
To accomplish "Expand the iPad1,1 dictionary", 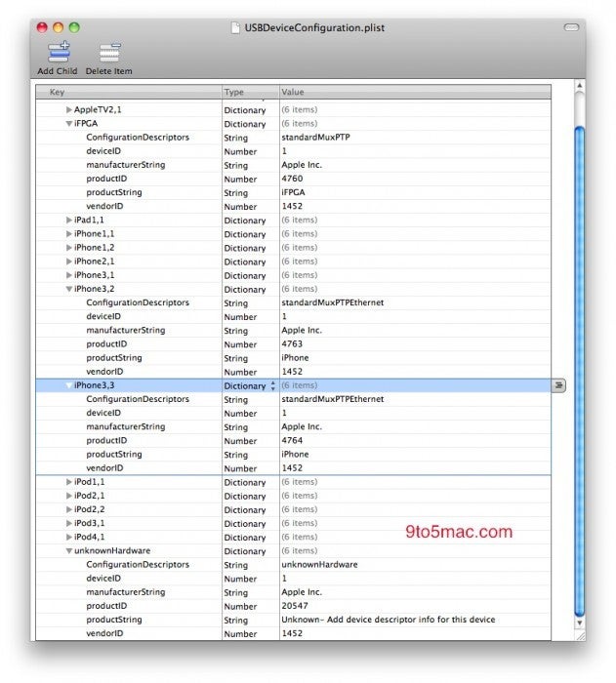I will pyautogui.click(x=69, y=220).
